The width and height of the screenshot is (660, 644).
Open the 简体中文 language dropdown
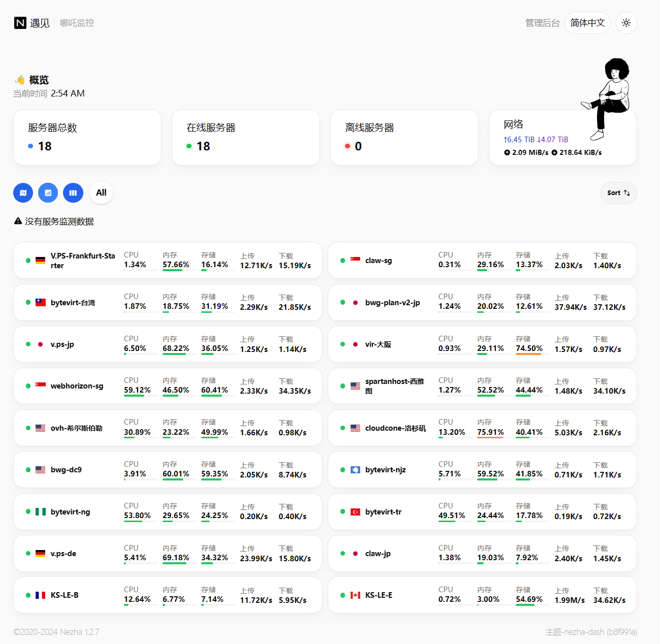tap(587, 23)
